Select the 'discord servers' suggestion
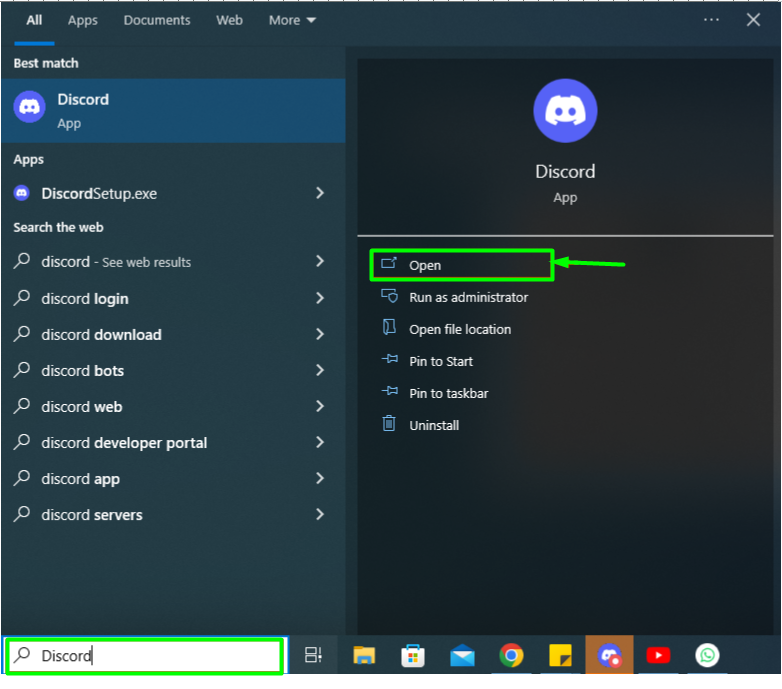 click(x=173, y=514)
